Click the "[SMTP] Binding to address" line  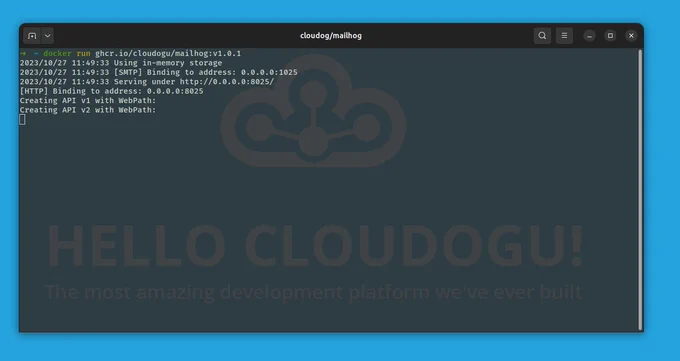pyautogui.click(x=159, y=72)
